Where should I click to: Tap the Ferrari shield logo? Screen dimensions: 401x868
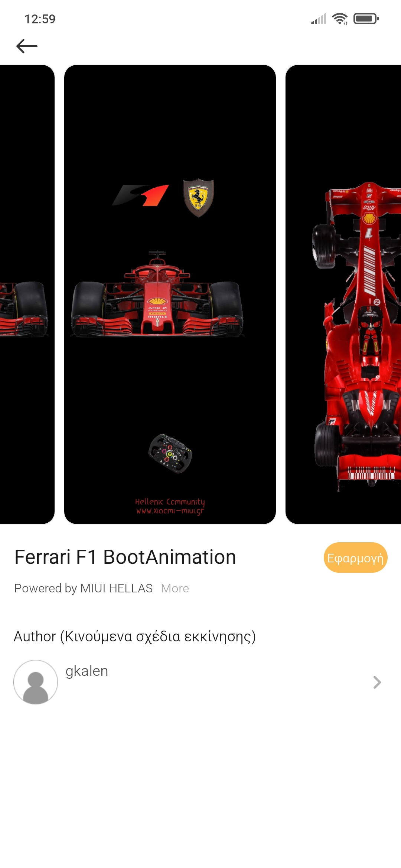pyautogui.click(x=199, y=198)
